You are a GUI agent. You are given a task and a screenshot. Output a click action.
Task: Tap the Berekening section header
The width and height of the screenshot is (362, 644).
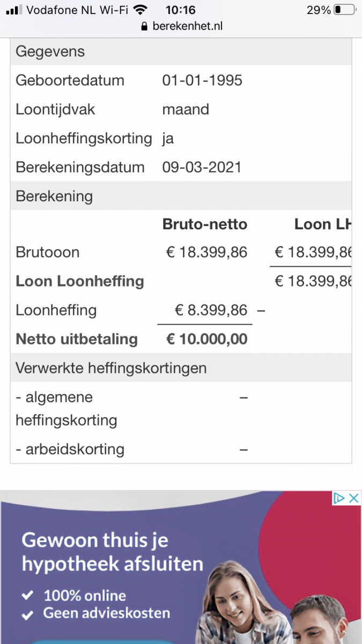click(x=54, y=196)
